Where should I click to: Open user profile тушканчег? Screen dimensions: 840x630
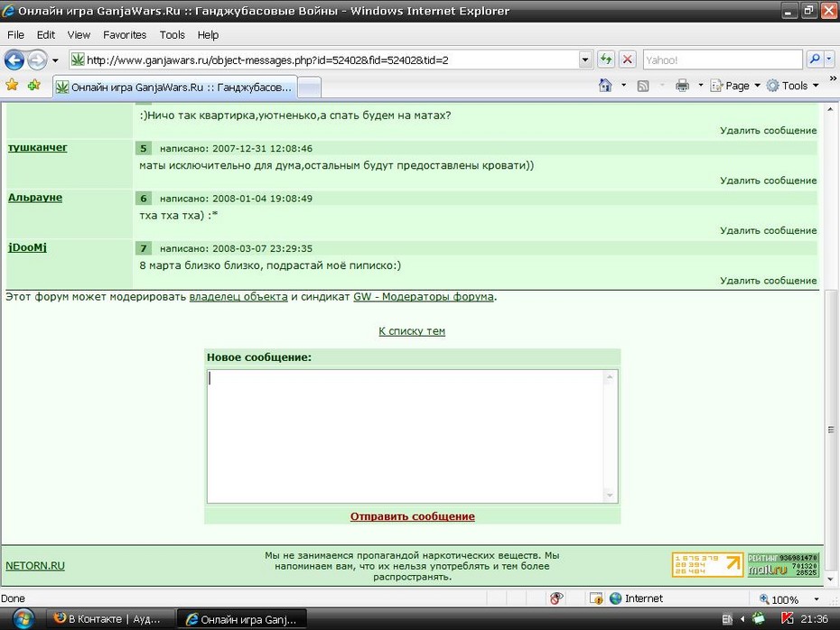[38, 148]
